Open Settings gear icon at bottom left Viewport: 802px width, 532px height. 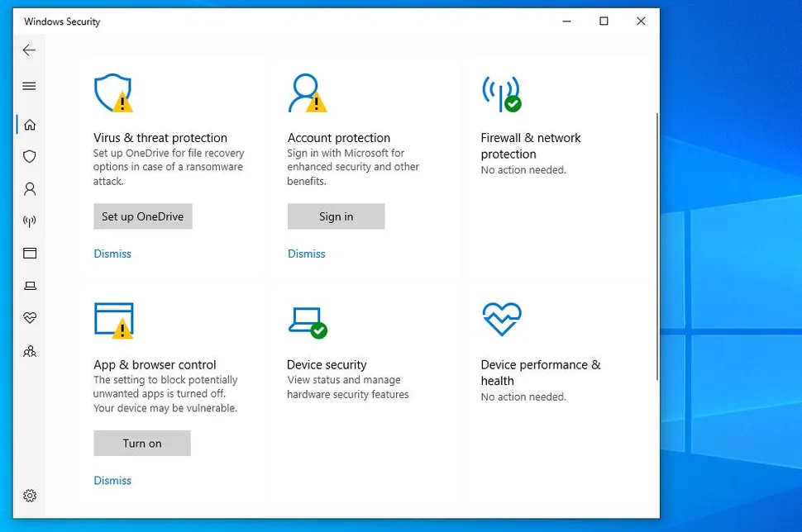pyautogui.click(x=30, y=496)
